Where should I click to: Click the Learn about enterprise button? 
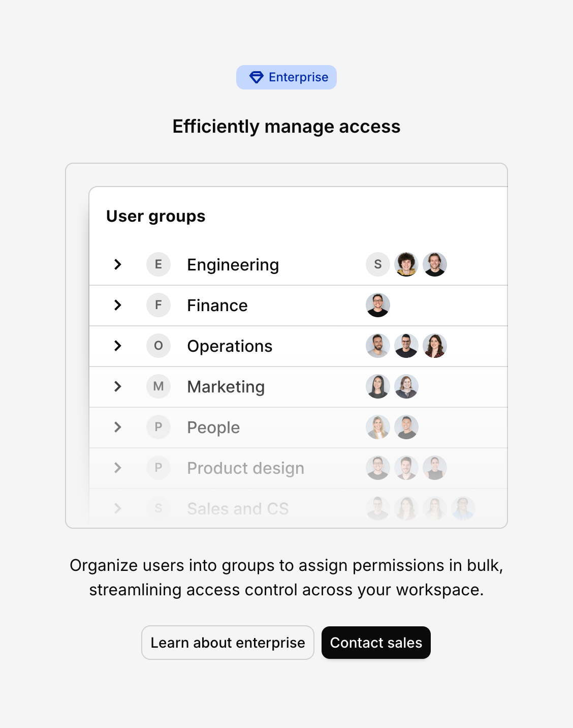[x=228, y=643]
